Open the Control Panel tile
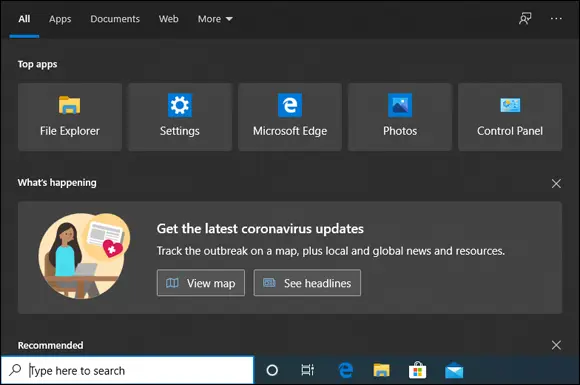580x385 pixels. 510,117
